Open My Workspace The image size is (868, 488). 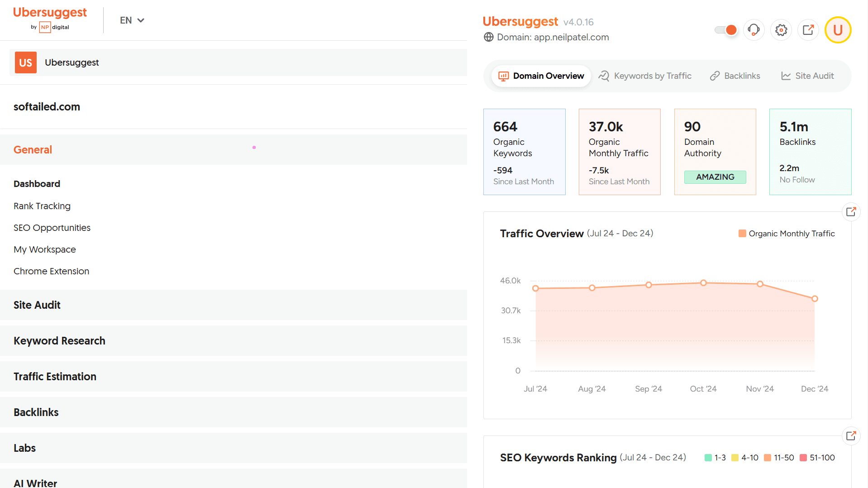coord(45,249)
